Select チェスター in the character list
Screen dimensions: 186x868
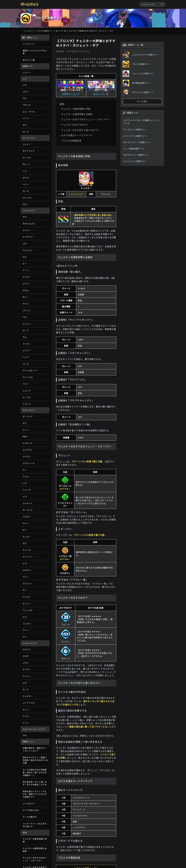(35, 696)
